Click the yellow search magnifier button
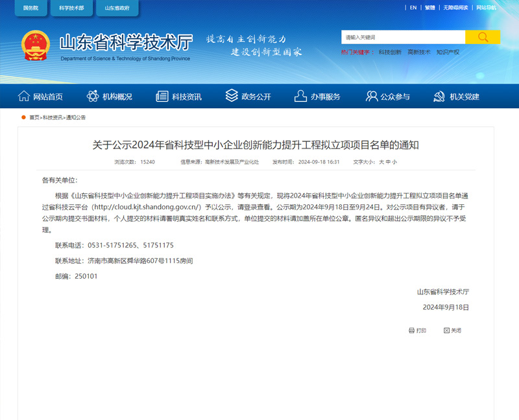The height and width of the screenshot is (420, 519). coord(482,37)
